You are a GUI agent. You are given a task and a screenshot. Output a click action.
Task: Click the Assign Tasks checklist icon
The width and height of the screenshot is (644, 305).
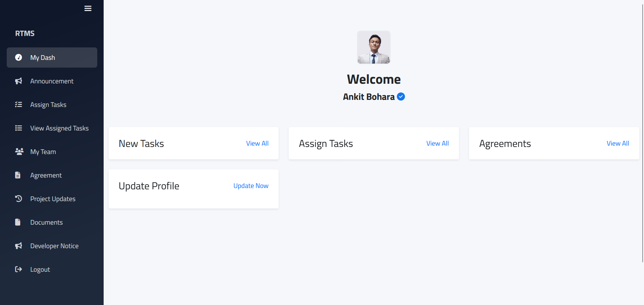pos(19,105)
